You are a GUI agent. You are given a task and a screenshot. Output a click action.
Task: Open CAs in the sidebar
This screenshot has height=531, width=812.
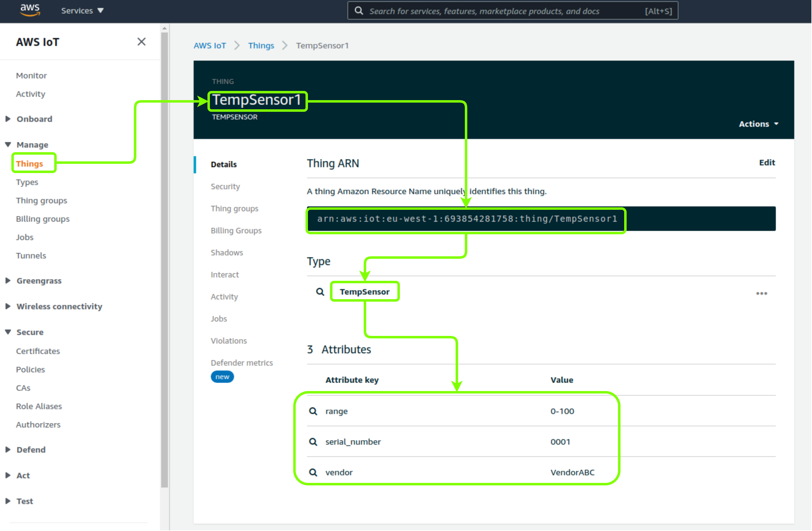pos(23,388)
